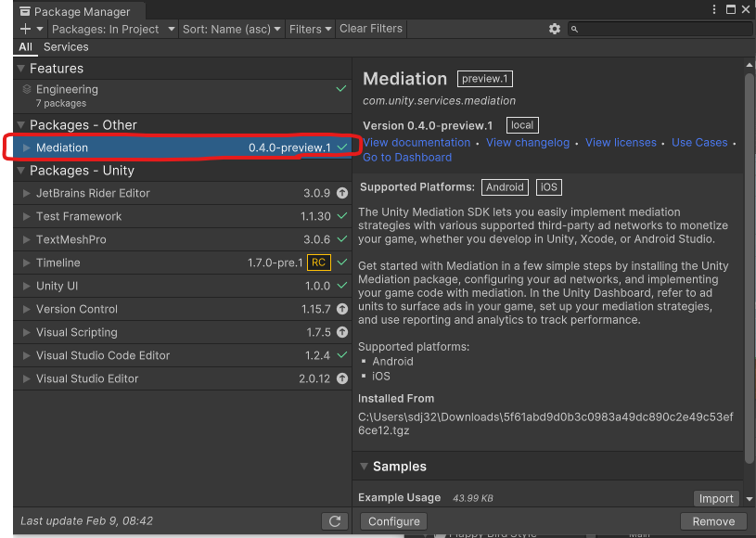Image resolution: width=756 pixels, height=538 pixels.
Task: Select the Engineering feature row
Action: (x=183, y=96)
